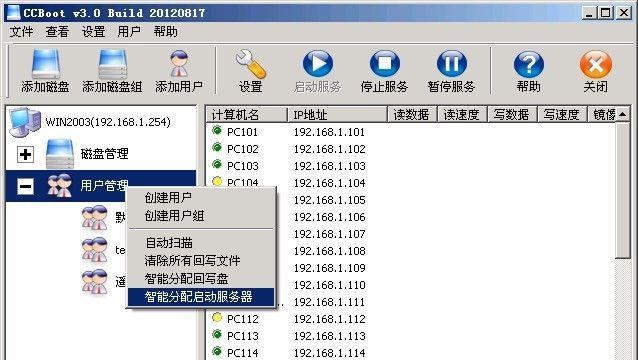Click green status dot of PC113
The height and width of the screenshot is (360, 638).
pos(217,334)
